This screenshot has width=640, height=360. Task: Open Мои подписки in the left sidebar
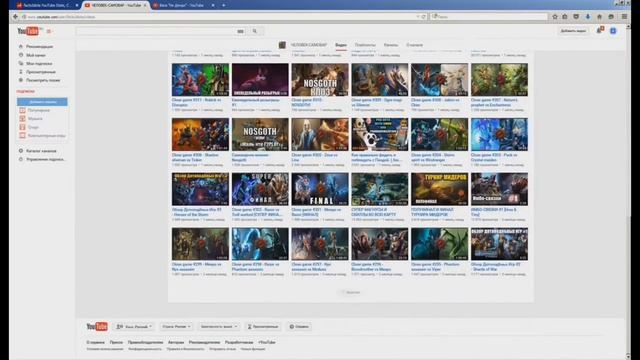pos(39,64)
